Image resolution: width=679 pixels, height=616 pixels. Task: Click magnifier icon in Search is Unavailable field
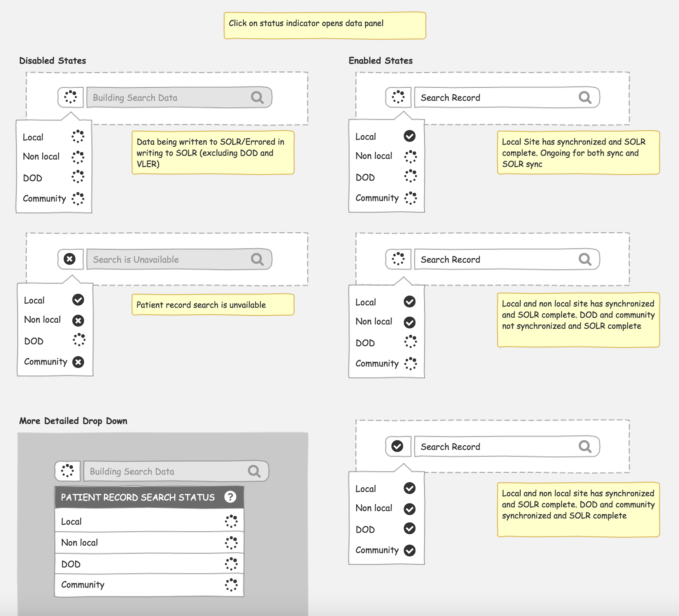tap(257, 259)
